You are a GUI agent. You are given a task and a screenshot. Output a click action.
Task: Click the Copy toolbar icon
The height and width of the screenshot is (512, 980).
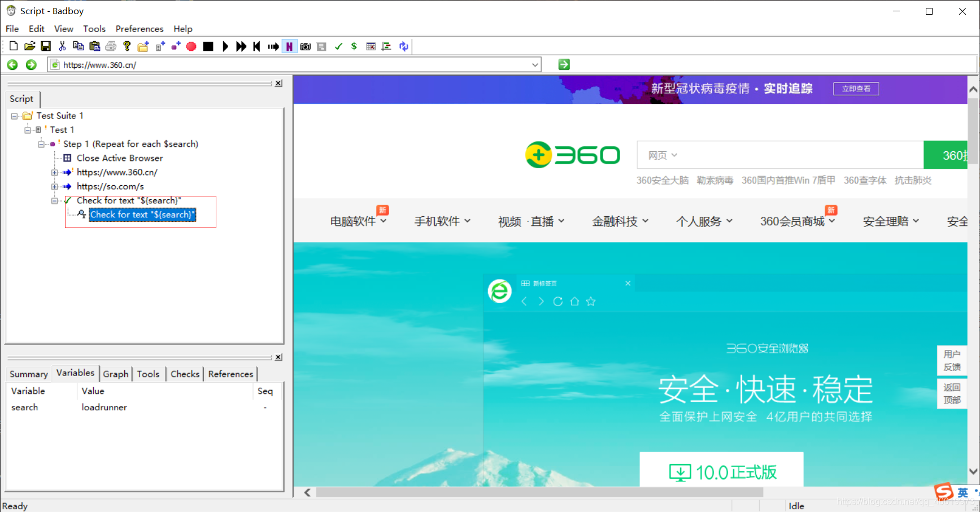click(79, 46)
